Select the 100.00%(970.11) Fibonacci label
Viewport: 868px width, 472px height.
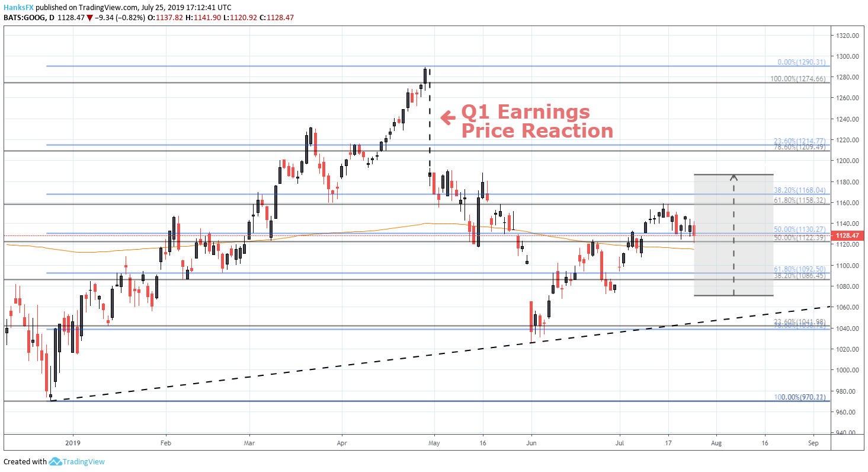click(799, 397)
